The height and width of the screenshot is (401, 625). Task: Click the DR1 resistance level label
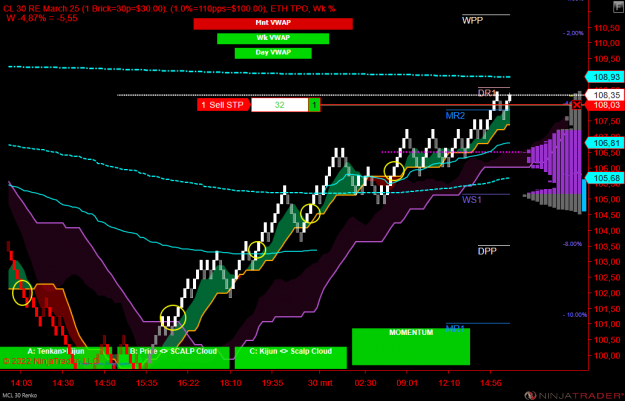[x=487, y=93]
